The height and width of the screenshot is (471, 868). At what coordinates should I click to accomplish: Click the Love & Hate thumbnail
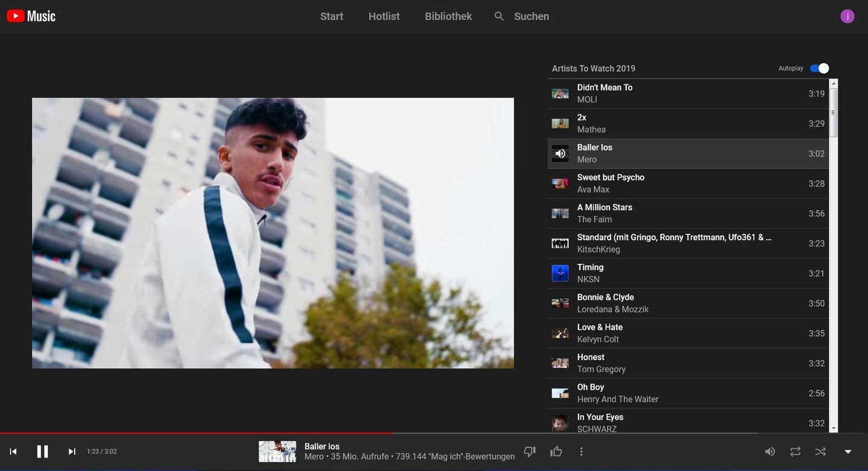click(560, 334)
